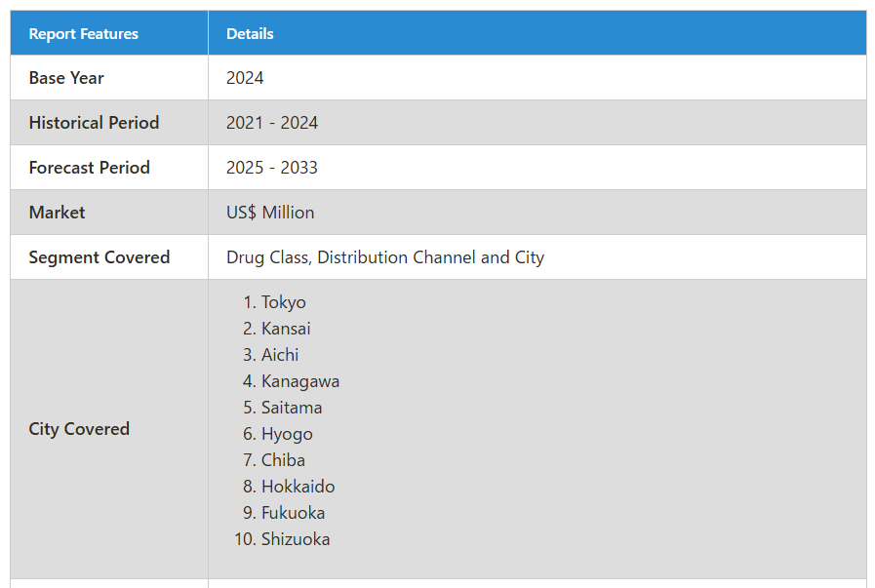The image size is (875, 588).
Task: Click Hokkaido in the city list
Action: tap(298, 487)
